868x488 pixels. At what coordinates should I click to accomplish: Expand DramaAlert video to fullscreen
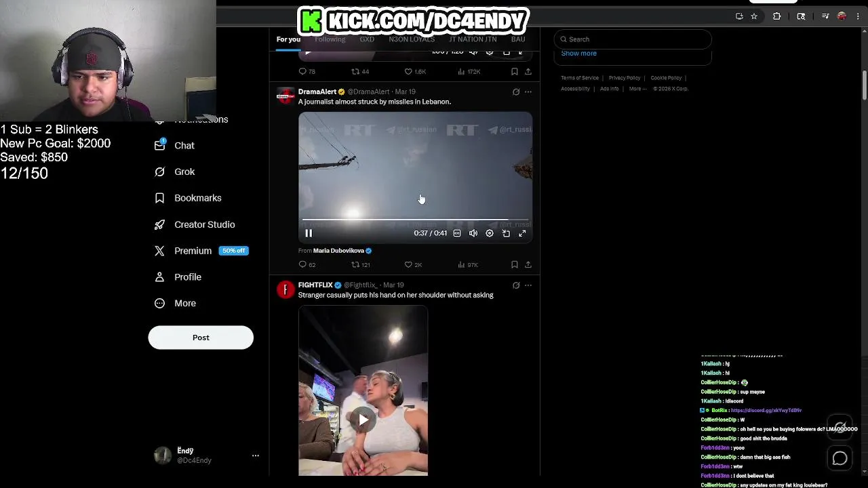click(x=522, y=233)
